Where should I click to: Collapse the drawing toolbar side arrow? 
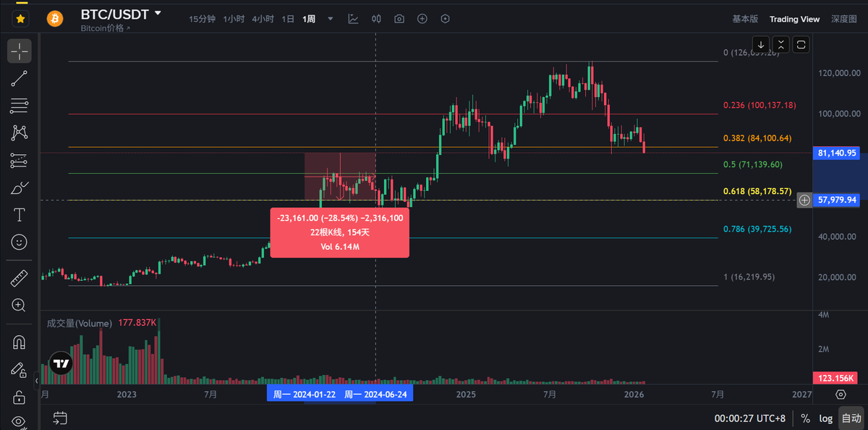pos(36,379)
